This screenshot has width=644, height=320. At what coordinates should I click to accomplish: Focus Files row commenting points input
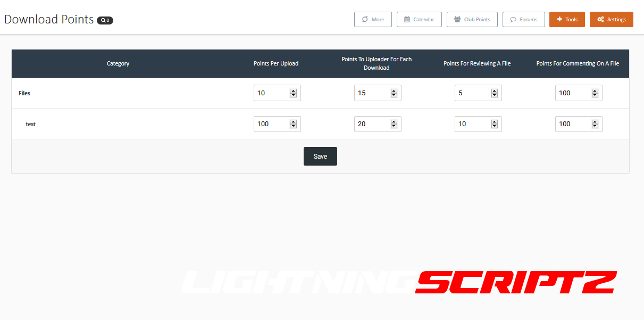coord(572,93)
